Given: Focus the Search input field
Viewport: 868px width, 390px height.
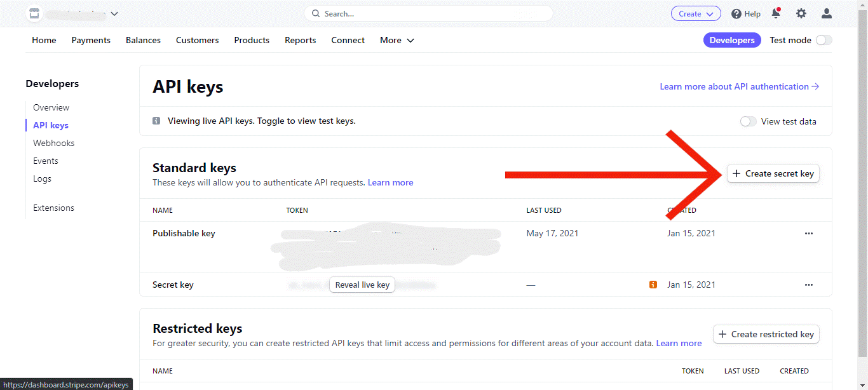Looking at the screenshot, I should point(428,13).
